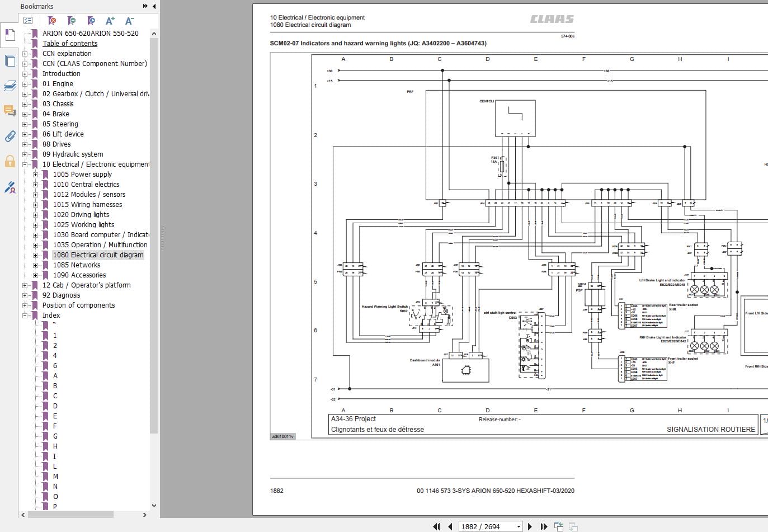Open the layers panel sidebar icon
Image resolution: width=768 pixels, height=532 pixels.
10,86
